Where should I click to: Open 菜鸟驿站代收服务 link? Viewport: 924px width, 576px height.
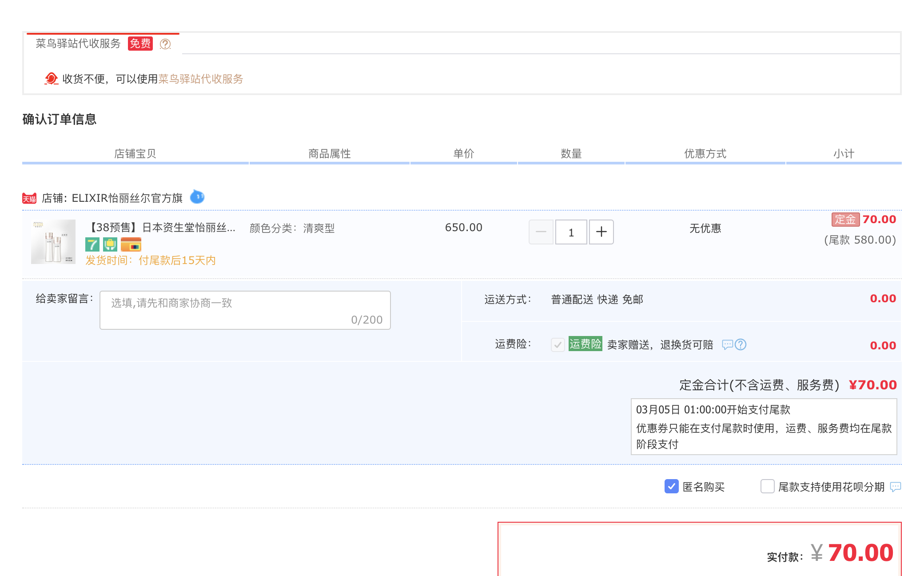[201, 79]
